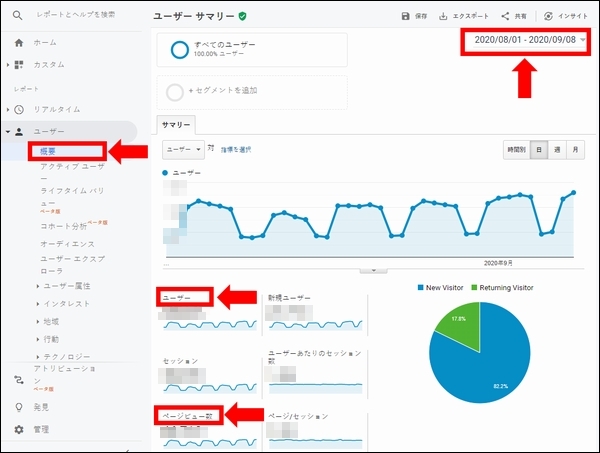
Task: Open the ユーザー metric dropdown
Action: coord(183,150)
